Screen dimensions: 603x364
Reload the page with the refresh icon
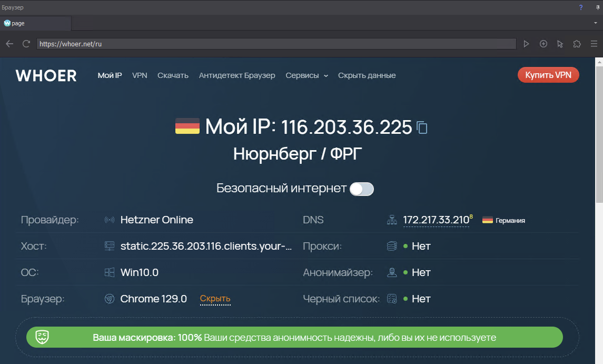(26, 44)
